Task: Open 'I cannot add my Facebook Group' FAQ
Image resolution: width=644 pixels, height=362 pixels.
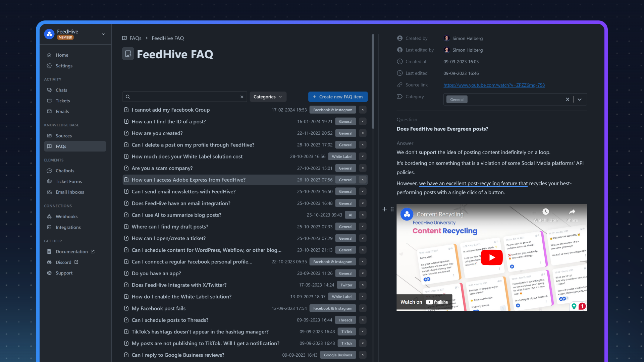Action: (170, 110)
